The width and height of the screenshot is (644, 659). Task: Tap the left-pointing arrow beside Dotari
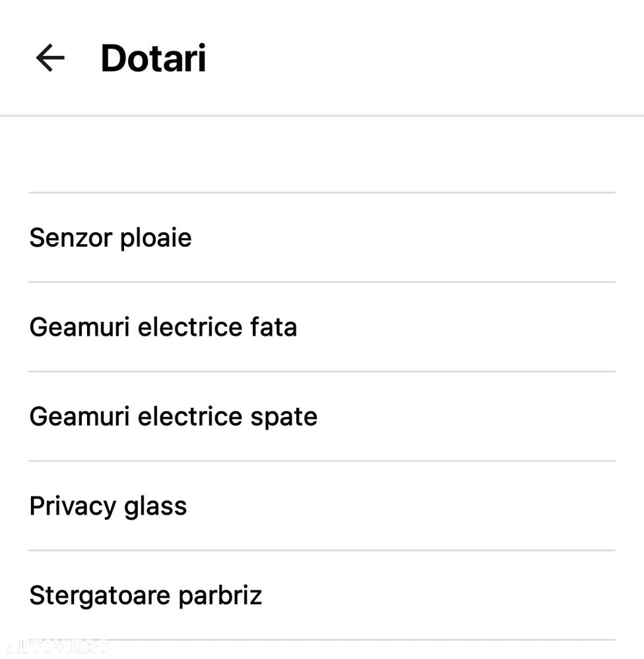(50, 58)
